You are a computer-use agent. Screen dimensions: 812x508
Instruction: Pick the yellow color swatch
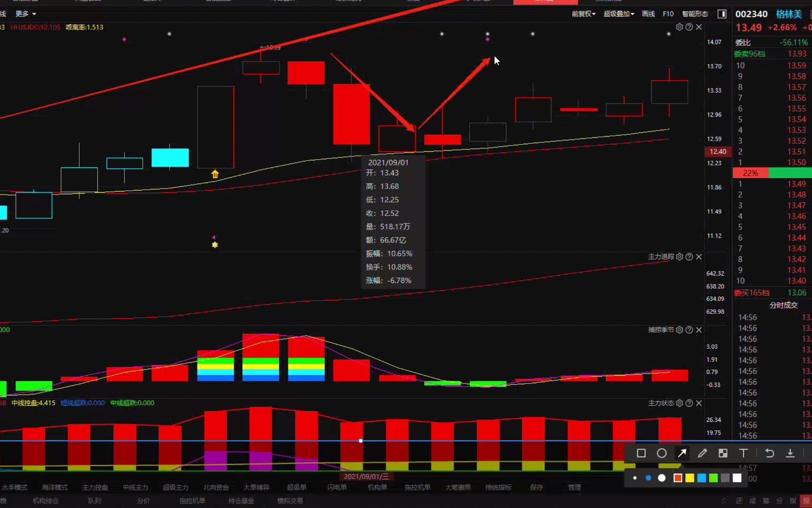(x=690, y=478)
